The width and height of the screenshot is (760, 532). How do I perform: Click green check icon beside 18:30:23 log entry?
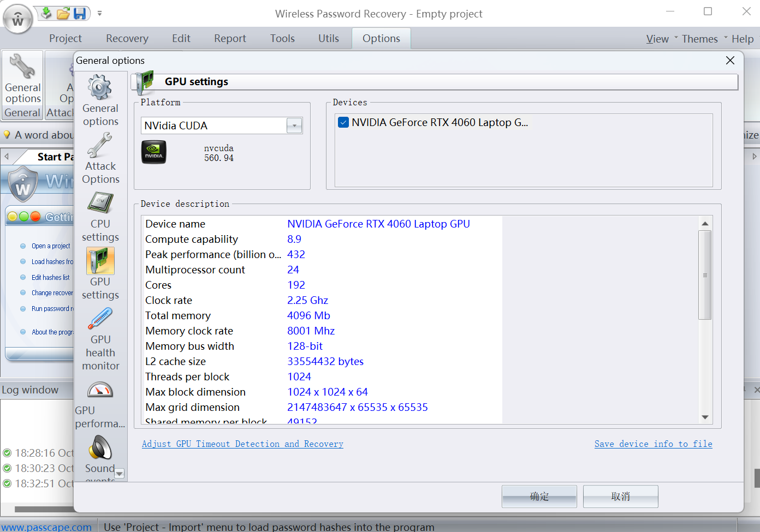tap(7, 468)
